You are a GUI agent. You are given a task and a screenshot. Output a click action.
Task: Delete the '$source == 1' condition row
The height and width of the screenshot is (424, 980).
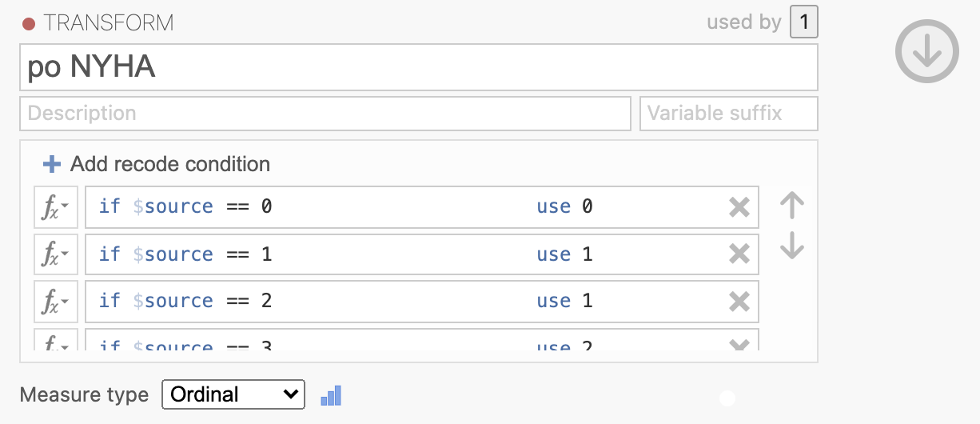[739, 254]
